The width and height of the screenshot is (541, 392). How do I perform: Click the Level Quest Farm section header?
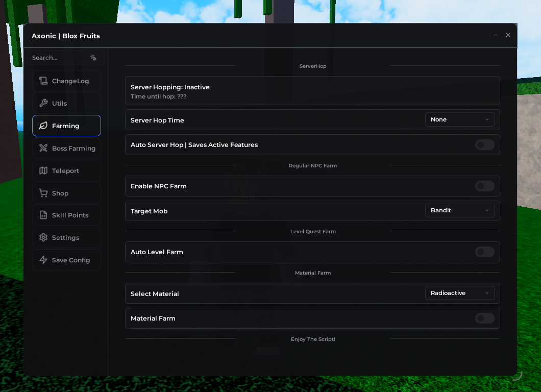point(313,232)
